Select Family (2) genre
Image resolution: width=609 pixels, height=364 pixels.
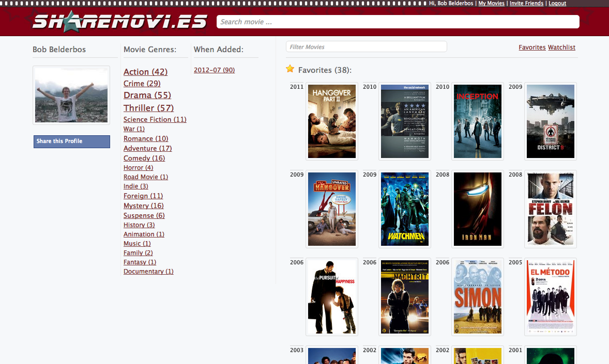pyautogui.click(x=138, y=253)
